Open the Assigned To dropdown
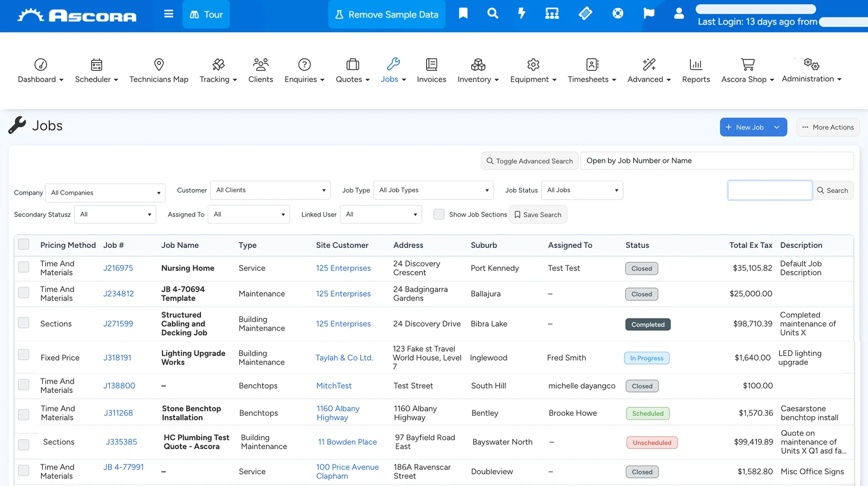 pyautogui.click(x=248, y=214)
